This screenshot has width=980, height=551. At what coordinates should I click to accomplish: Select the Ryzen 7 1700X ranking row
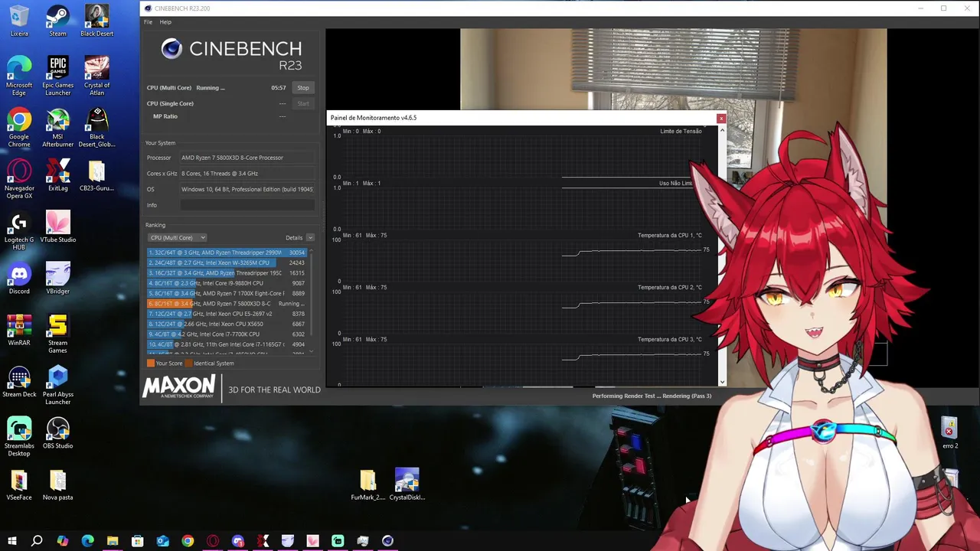227,293
